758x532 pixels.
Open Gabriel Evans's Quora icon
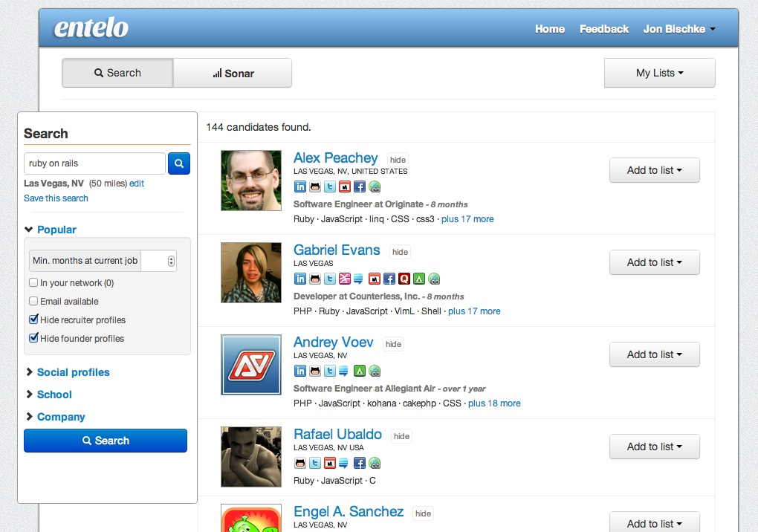(404, 279)
